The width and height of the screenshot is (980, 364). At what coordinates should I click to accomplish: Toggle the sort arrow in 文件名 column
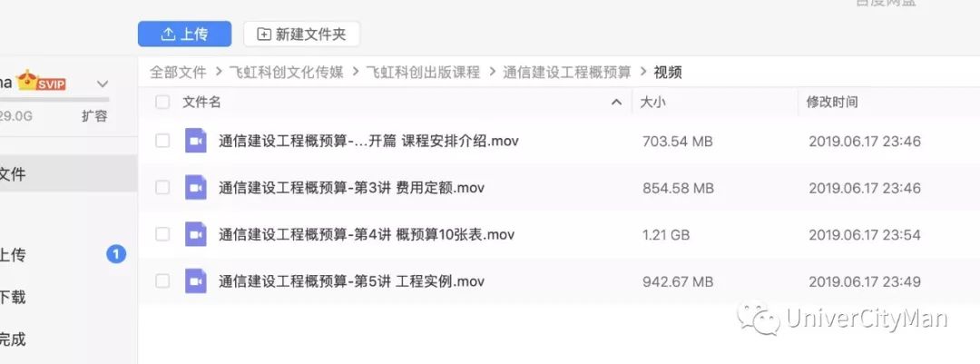(x=617, y=102)
